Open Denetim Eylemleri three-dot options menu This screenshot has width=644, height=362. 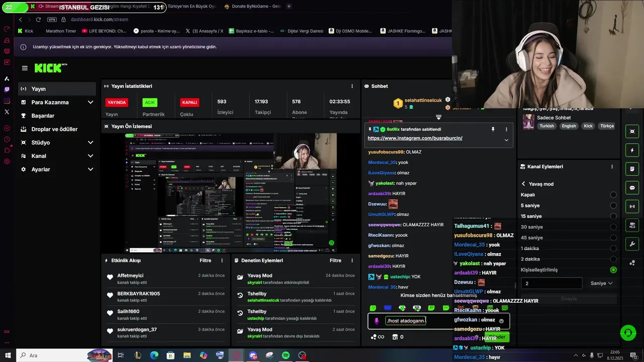pos(352,260)
